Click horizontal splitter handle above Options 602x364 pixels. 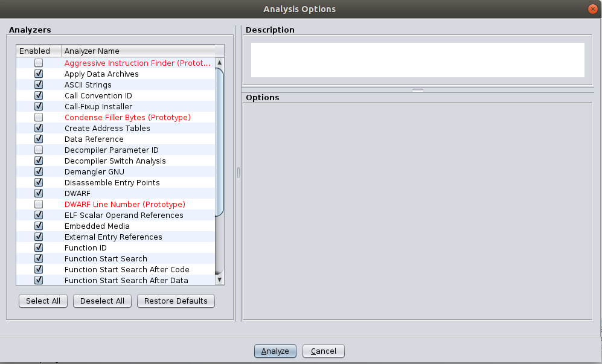418,90
